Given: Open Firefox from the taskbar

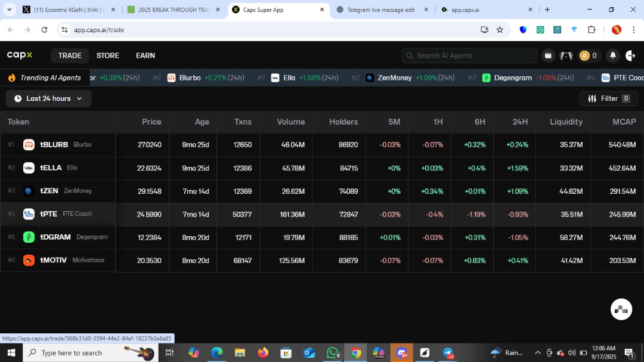Looking at the screenshot, I should pyautogui.click(x=263, y=352).
